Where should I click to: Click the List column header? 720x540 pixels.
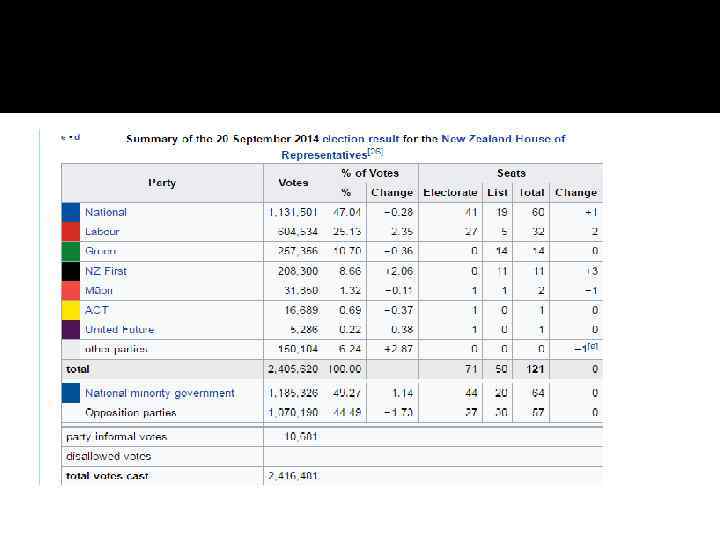pos(497,193)
